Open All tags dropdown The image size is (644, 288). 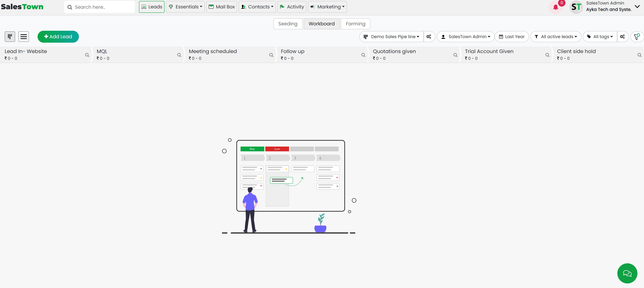[600, 37]
